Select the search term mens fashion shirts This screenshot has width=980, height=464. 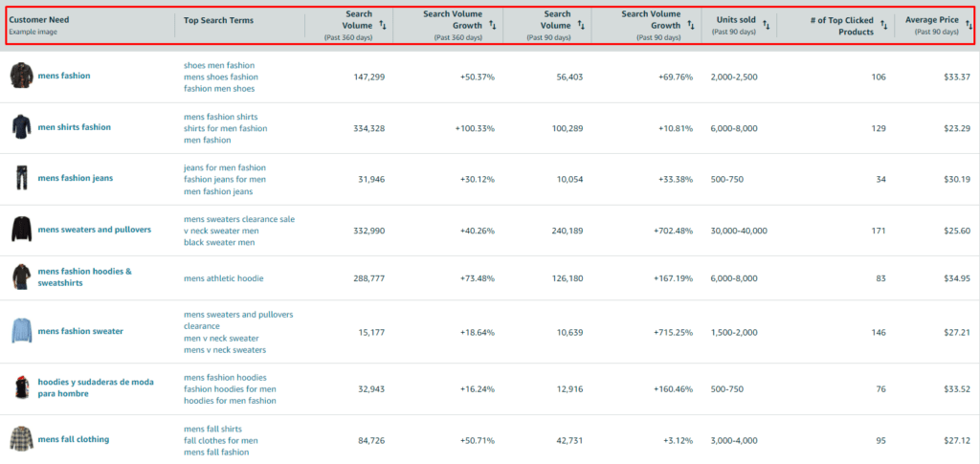pos(221,117)
